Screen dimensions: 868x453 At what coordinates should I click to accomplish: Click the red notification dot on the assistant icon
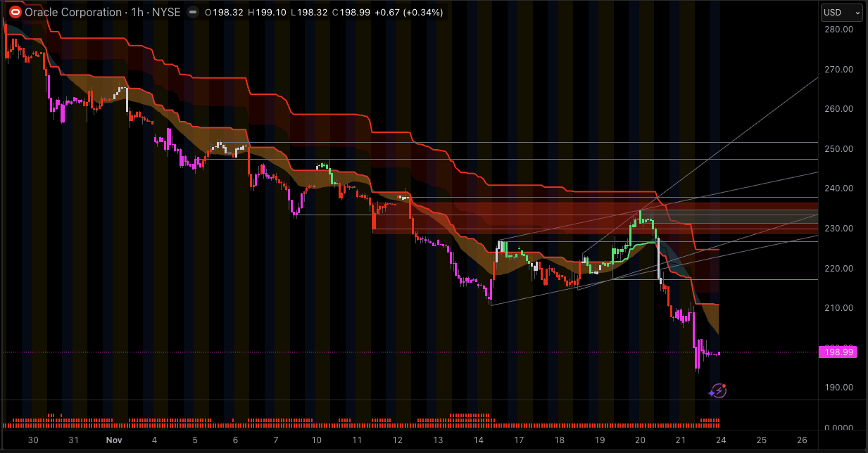click(724, 385)
